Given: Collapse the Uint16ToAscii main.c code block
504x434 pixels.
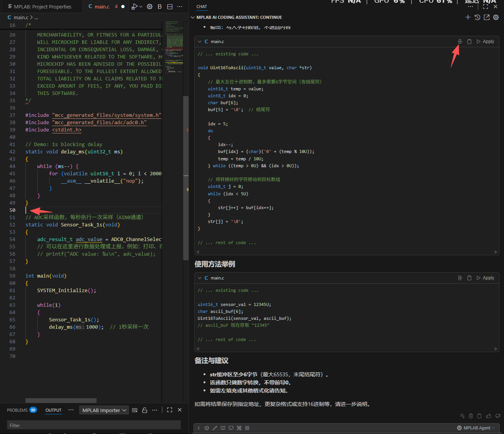Looking at the screenshot, I should [x=200, y=42].
